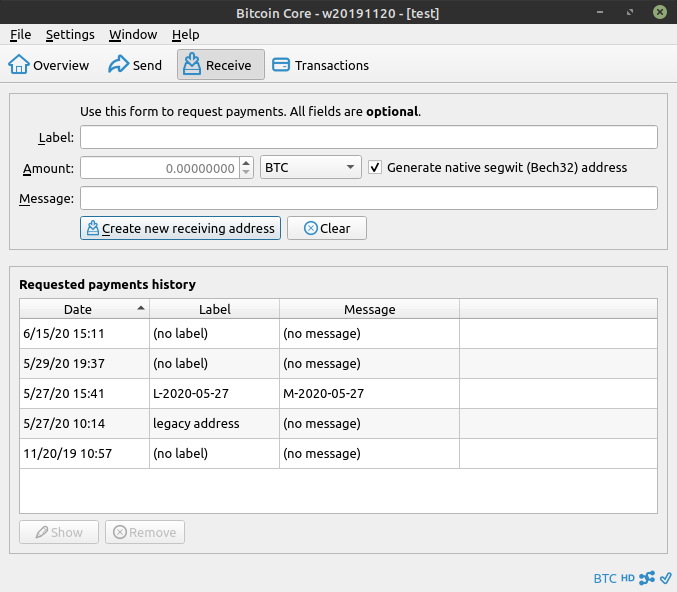
Task: Open the Settings menu
Action: coord(70,34)
